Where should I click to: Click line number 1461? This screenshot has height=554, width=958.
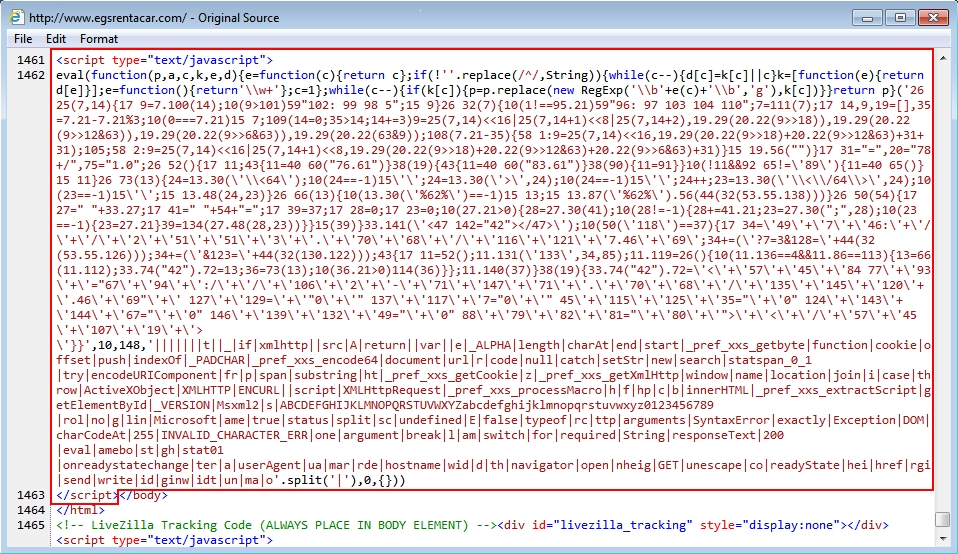click(x=31, y=60)
